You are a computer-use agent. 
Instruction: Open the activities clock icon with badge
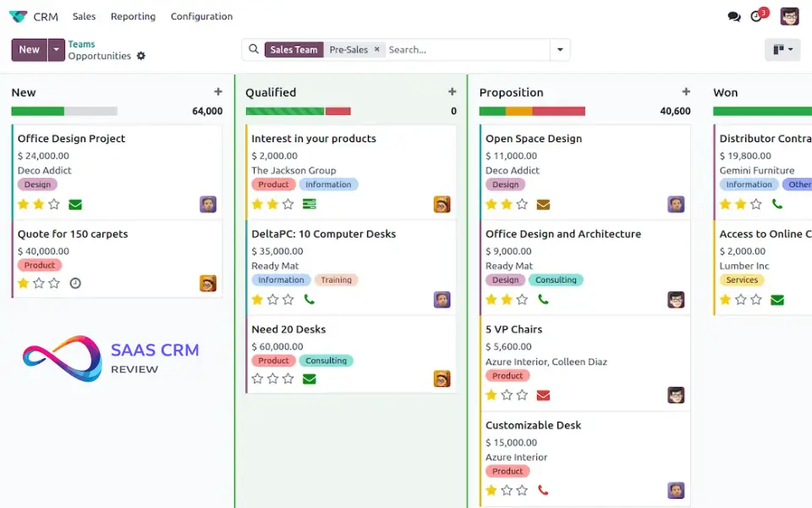(757, 17)
